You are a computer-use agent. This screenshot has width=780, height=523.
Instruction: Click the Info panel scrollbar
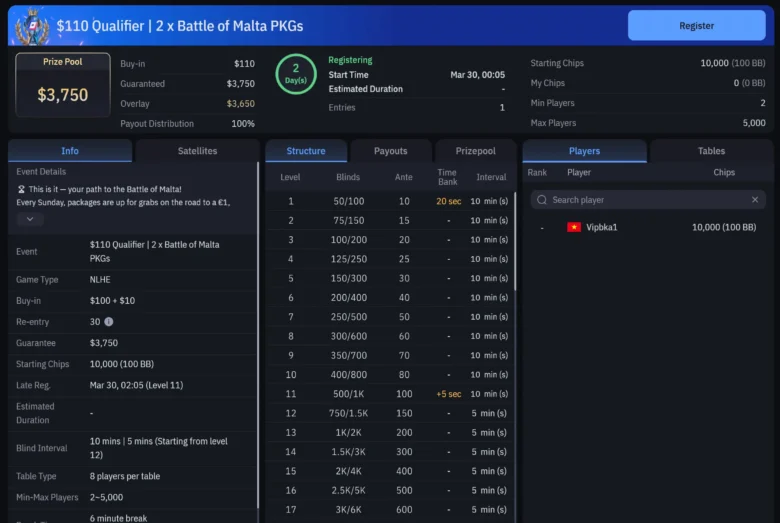(x=258, y=334)
